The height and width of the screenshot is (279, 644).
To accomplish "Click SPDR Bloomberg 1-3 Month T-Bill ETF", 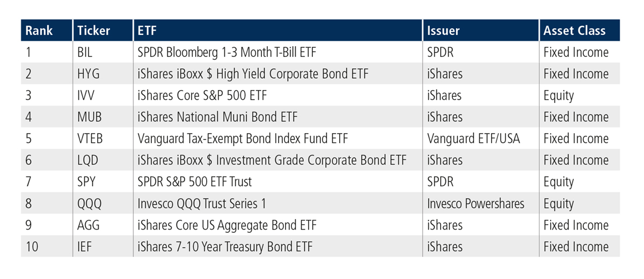I will (240, 53).
